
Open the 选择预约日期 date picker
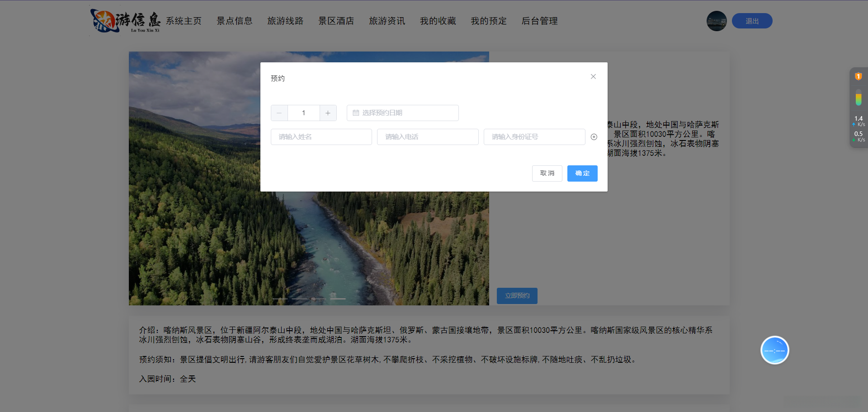[403, 113]
